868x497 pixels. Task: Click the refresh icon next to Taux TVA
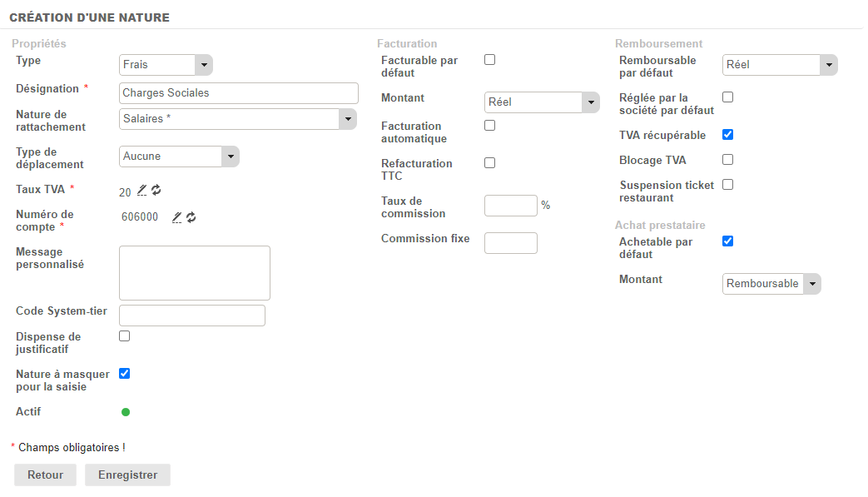coord(156,191)
